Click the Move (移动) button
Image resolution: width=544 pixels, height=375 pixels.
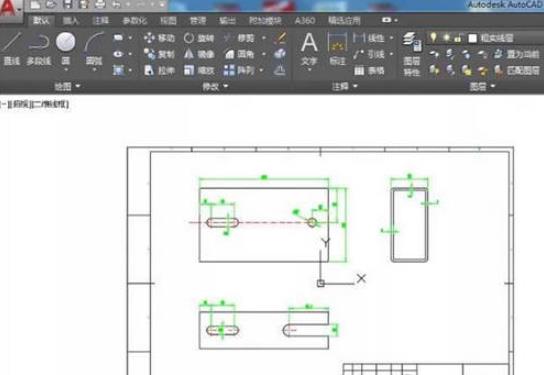pyautogui.click(x=160, y=37)
